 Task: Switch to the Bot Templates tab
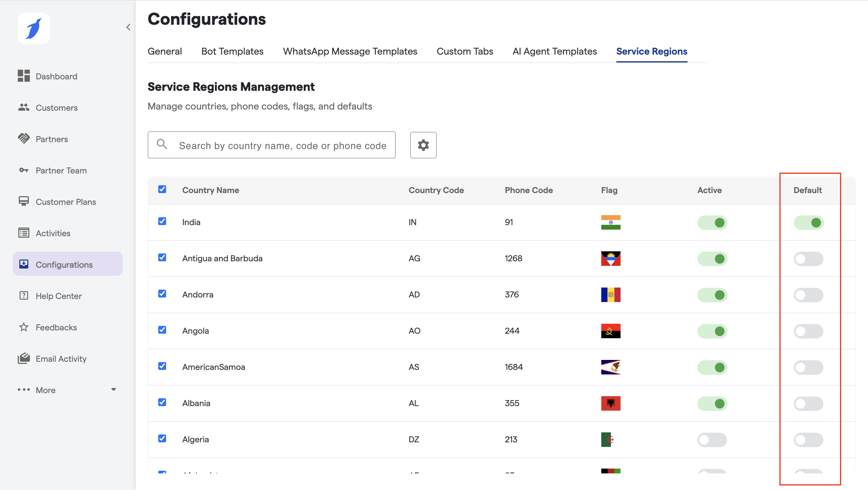[x=232, y=51]
